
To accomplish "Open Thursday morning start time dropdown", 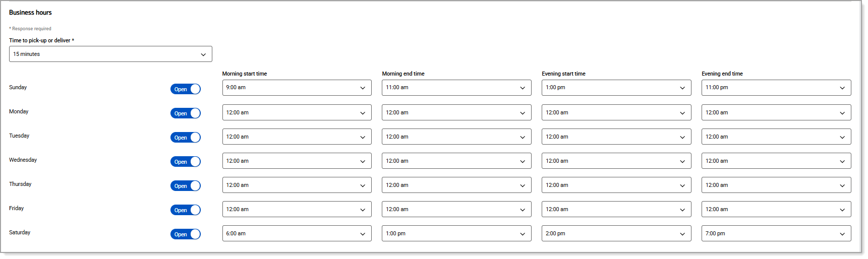I will pos(297,185).
